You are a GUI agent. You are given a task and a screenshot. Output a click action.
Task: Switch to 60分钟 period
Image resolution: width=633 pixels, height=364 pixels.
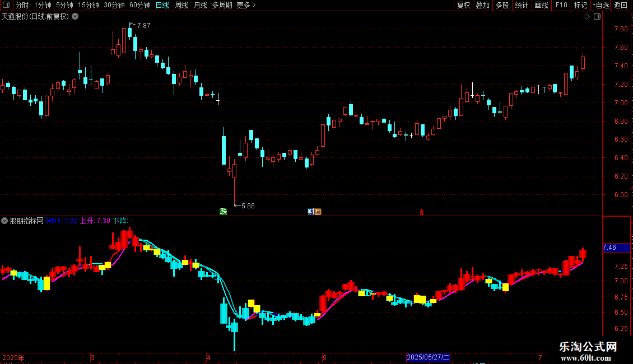(x=139, y=5)
